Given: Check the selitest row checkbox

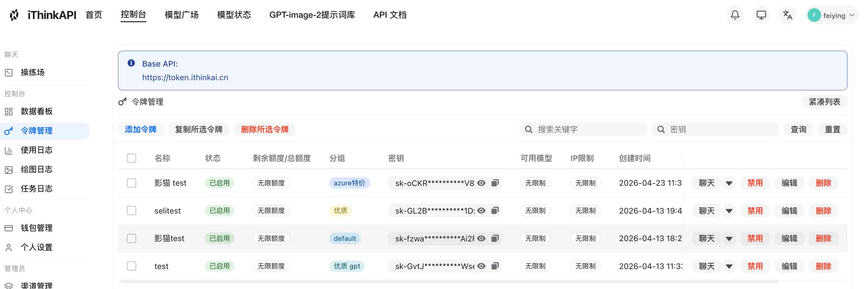Looking at the screenshot, I should [x=131, y=210].
